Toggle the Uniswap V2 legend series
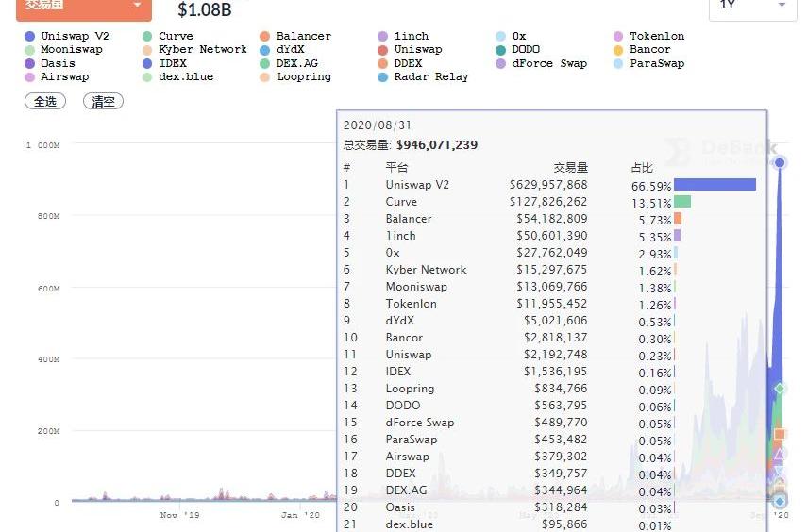Image resolution: width=807 pixels, height=532 pixels. click(x=30, y=36)
